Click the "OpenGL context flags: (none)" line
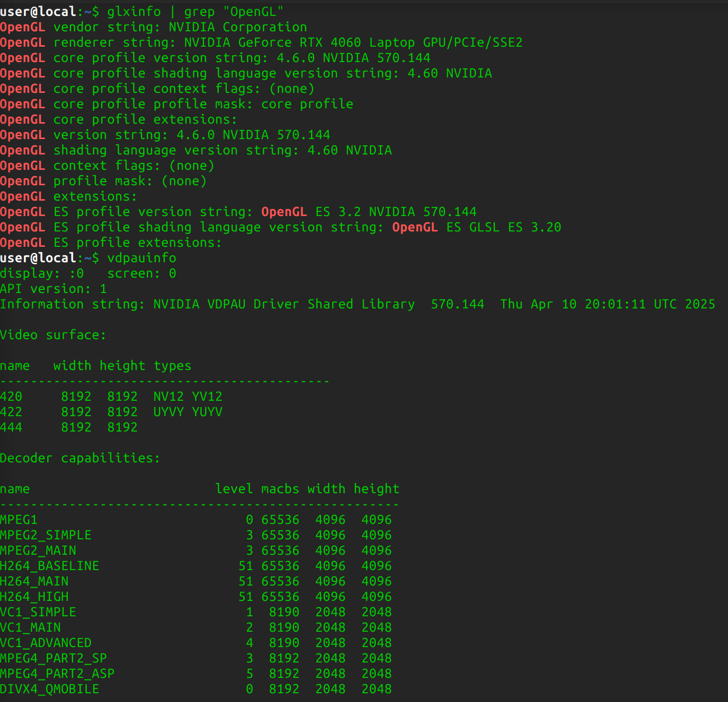 107,166
